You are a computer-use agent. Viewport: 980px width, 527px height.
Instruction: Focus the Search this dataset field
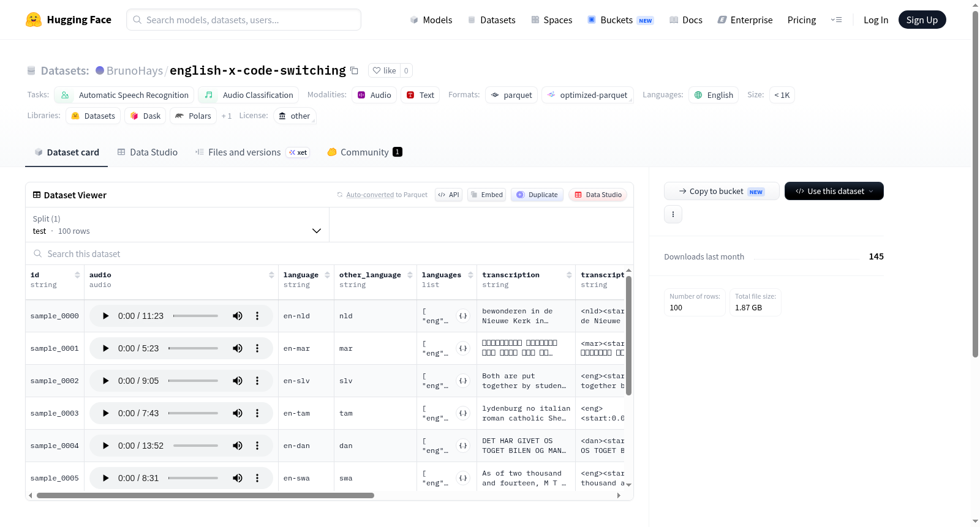tap(330, 253)
